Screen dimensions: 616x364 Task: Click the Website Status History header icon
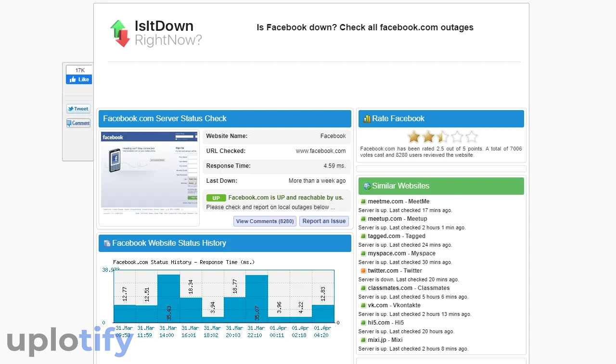pos(107,243)
